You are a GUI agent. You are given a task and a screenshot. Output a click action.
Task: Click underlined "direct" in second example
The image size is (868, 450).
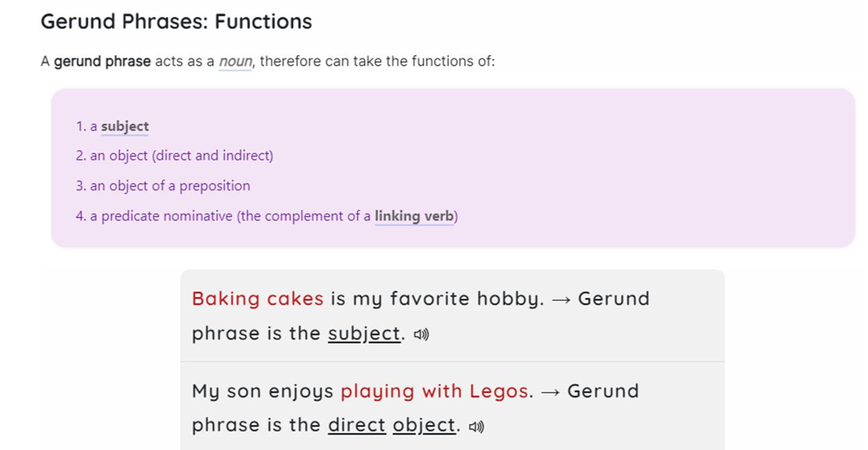click(357, 424)
